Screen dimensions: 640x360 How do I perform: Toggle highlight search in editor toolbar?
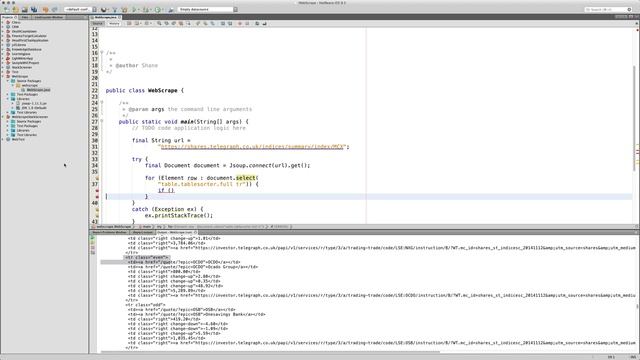pyautogui.click(x=181, y=24)
